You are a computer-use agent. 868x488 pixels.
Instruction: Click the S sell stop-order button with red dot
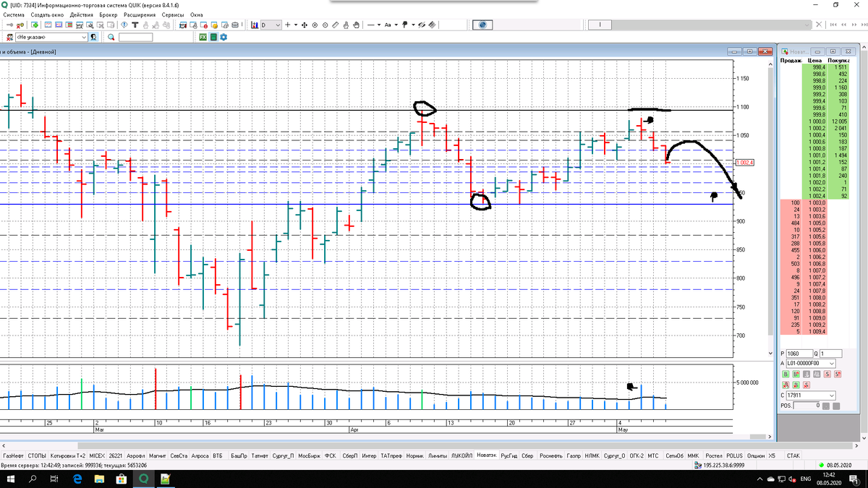tap(838, 374)
